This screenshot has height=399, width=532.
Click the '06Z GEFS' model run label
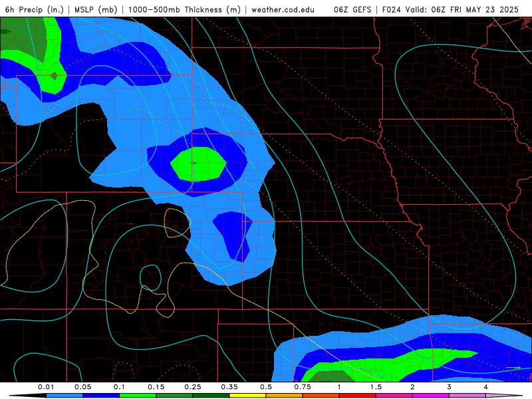pyautogui.click(x=352, y=9)
